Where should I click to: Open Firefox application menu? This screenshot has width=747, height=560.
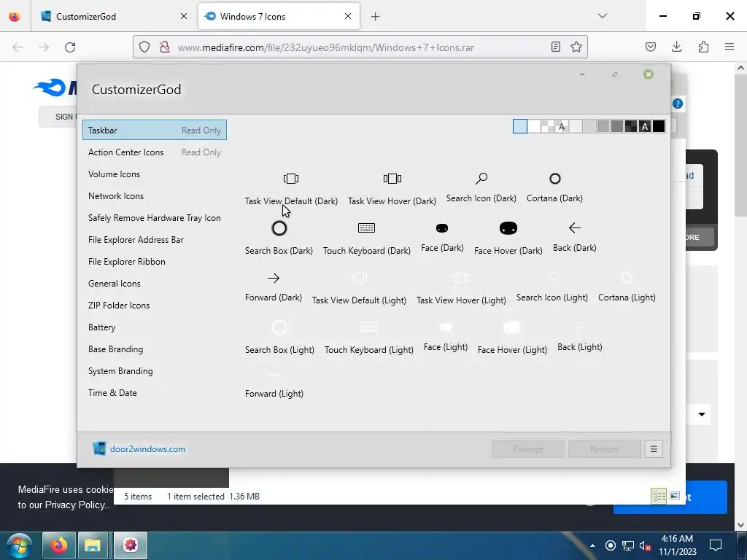click(729, 47)
